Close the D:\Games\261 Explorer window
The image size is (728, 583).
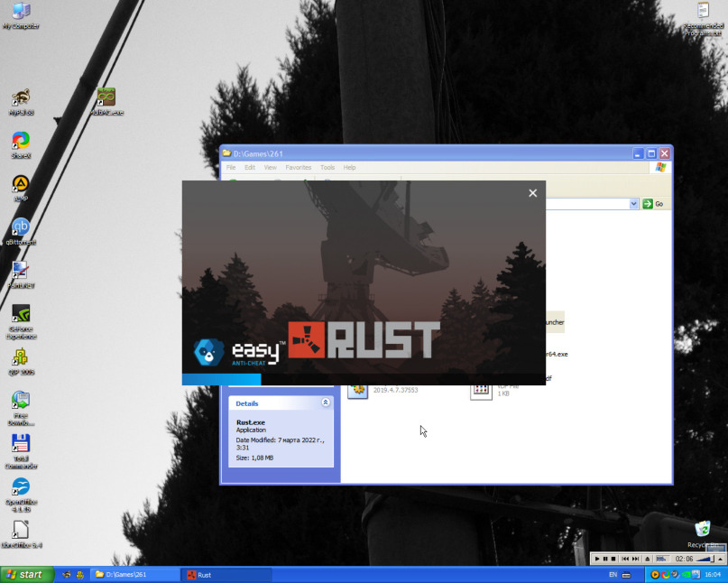[664, 153]
